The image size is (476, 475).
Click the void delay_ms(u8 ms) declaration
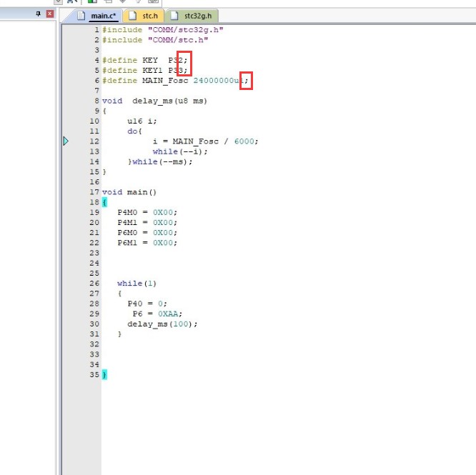(x=154, y=101)
